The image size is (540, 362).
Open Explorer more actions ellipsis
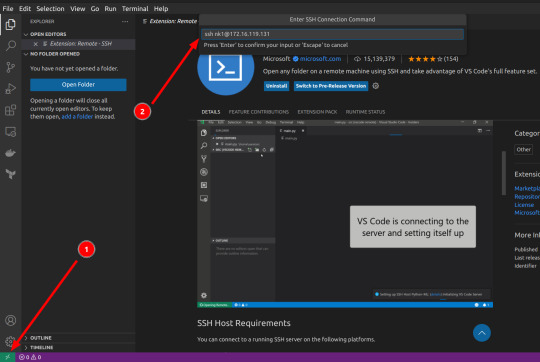[x=125, y=21]
